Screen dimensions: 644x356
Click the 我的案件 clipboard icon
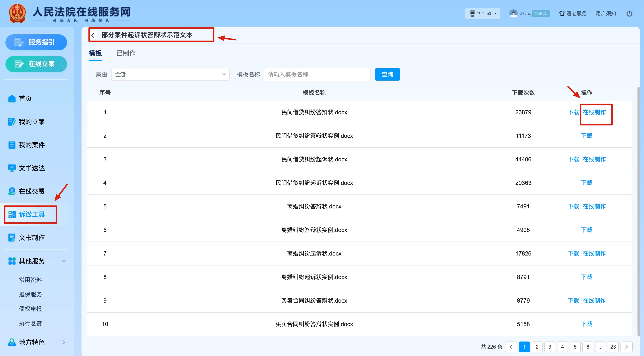pos(12,145)
